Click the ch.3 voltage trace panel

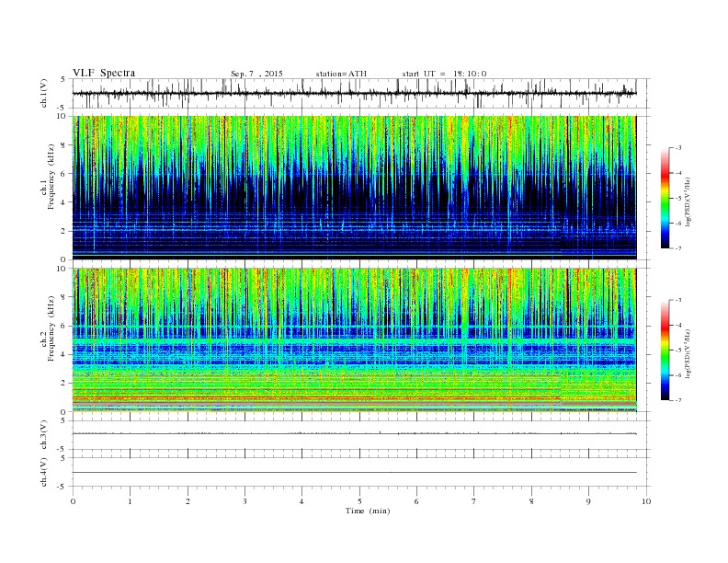361,435
